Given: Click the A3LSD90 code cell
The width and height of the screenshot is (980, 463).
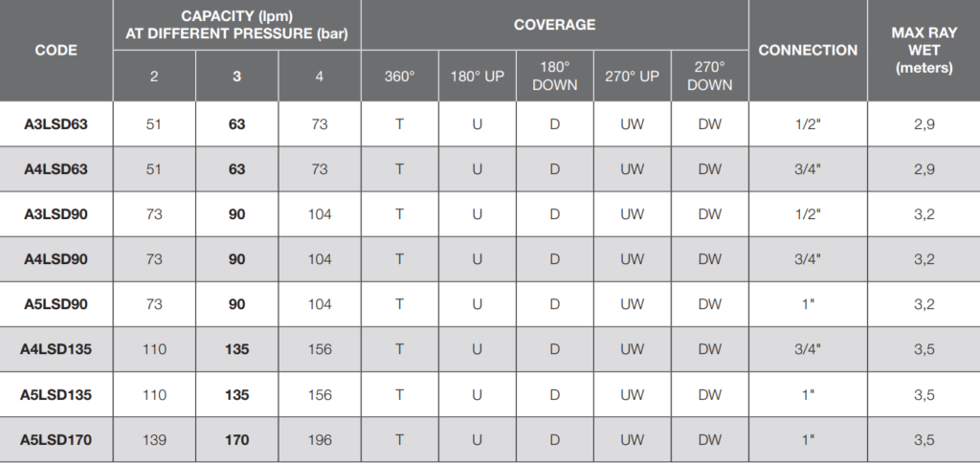Looking at the screenshot, I should click(56, 214).
